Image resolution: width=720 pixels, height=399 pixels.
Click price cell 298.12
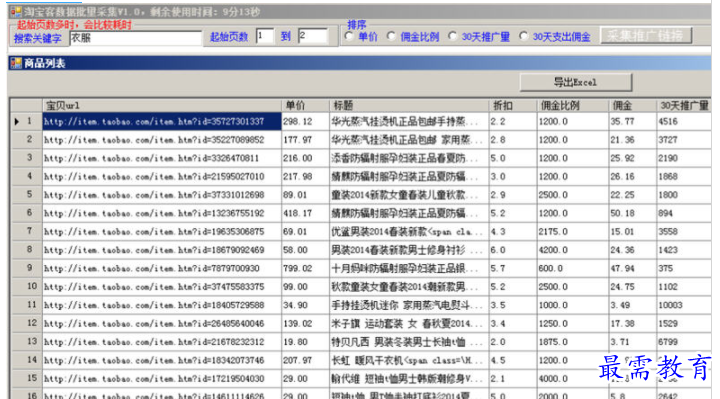coord(305,122)
